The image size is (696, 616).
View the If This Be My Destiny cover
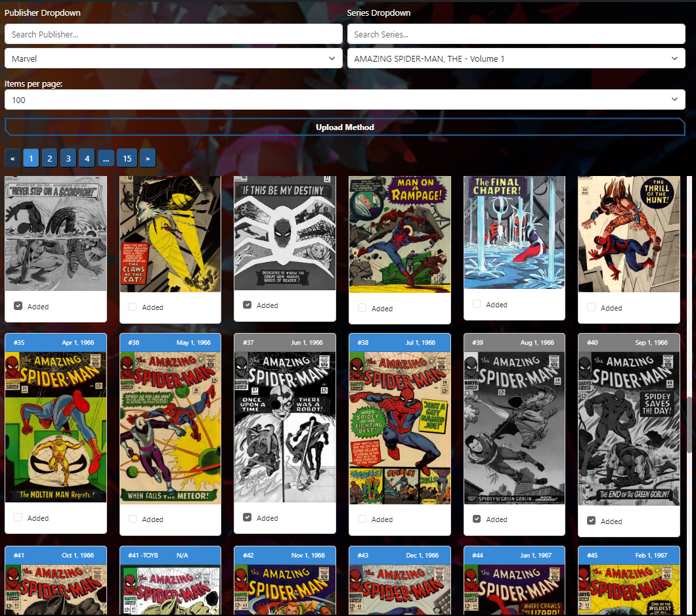tap(285, 233)
